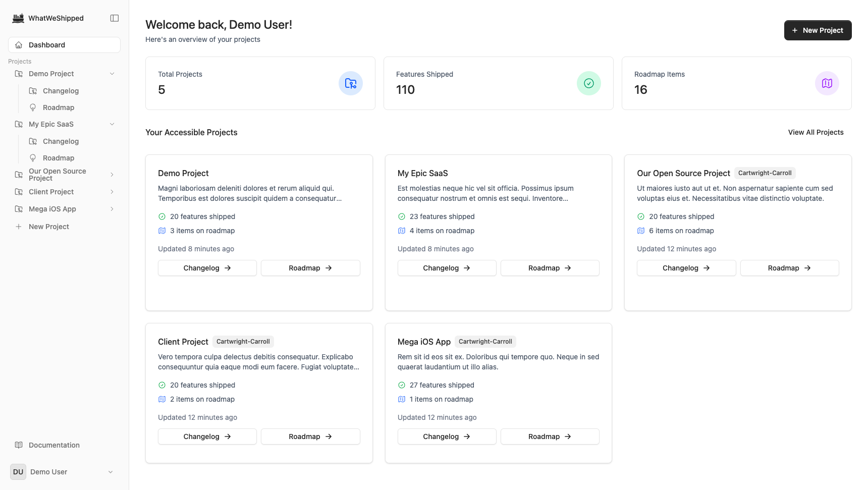Click Cartwright-Carroll badge on Our Open Source Project
Viewport: 868px width, 490px height.
point(765,173)
